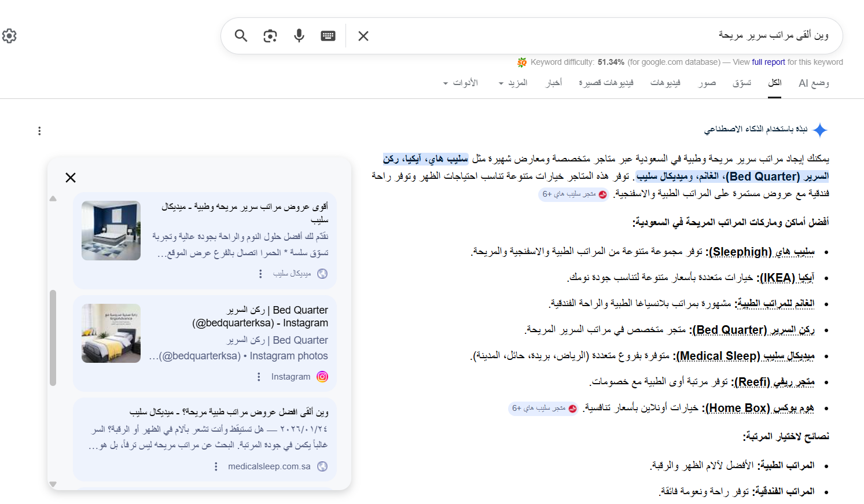Viewport: 864px width, 504px height.
Task: Switch to فيديوهات videos tab
Action: click(x=665, y=83)
